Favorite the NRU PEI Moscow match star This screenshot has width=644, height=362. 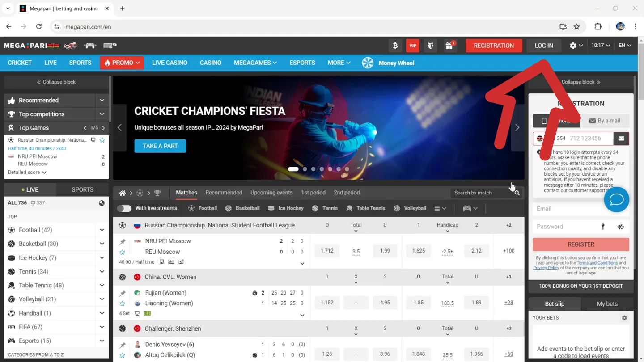pyautogui.click(x=122, y=252)
